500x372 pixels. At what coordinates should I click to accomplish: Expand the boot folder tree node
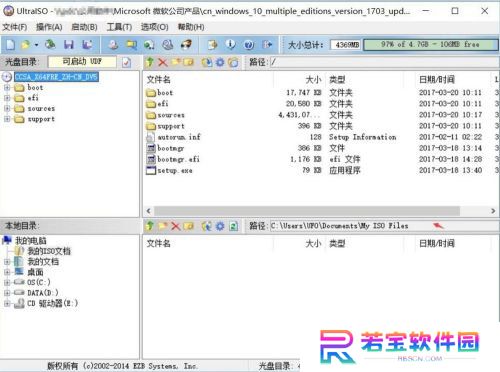click(x=7, y=88)
